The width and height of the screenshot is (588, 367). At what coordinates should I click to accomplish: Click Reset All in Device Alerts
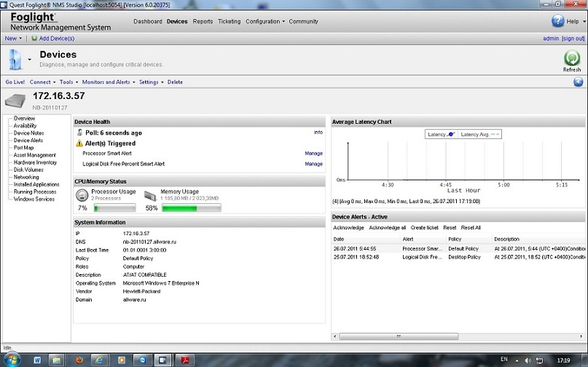tap(471, 227)
